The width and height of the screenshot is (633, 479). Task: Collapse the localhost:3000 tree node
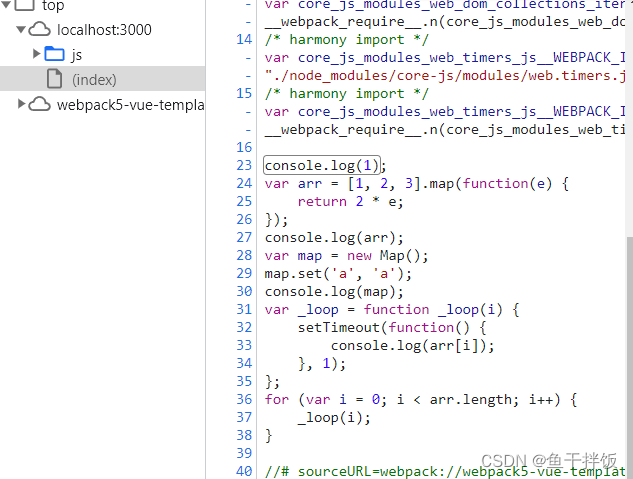tap(21, 29)
